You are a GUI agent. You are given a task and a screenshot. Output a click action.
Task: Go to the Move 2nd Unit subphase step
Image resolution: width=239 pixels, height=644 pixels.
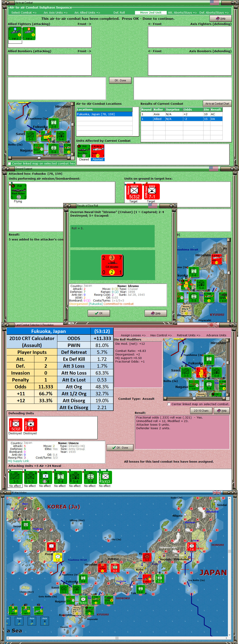point(151,12)
